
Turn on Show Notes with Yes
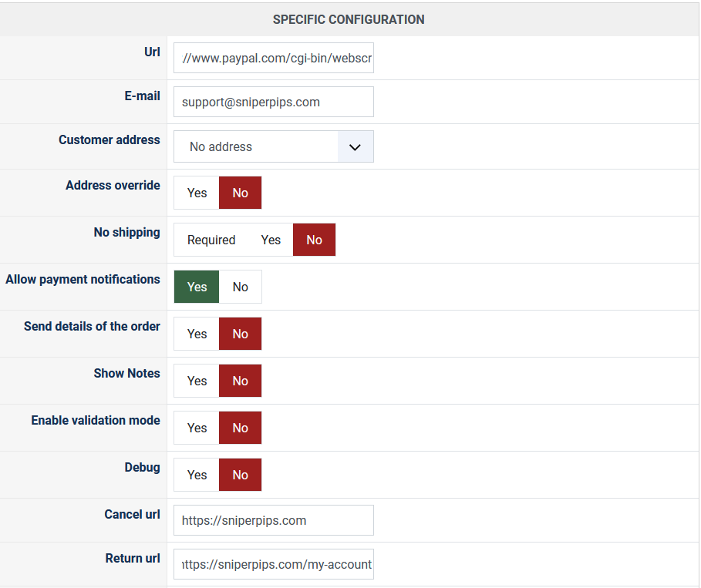tap(197, 381)
